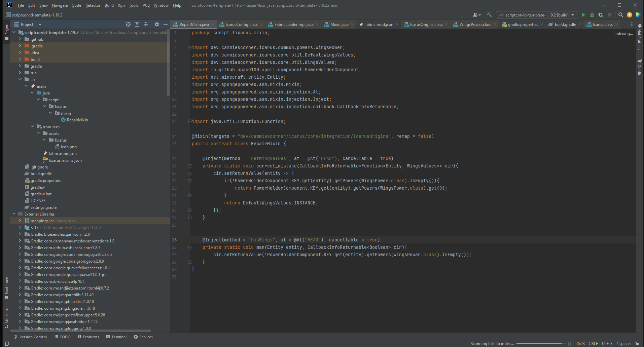Pause the indexing process in status bar

click(x=570, y=343)
